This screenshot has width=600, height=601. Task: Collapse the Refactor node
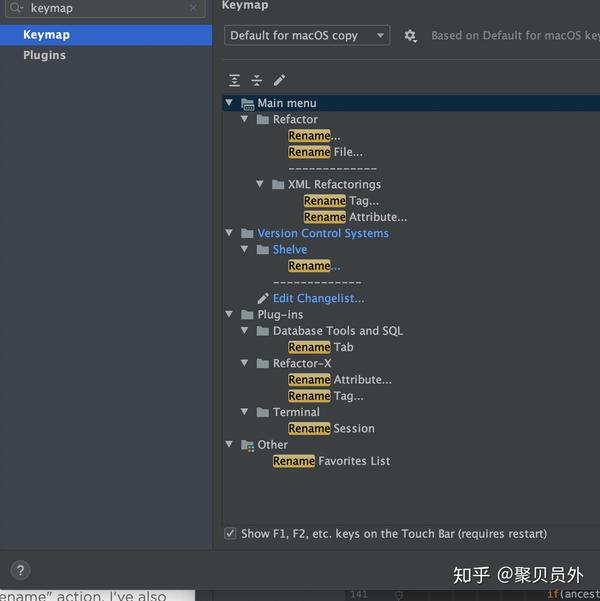point(245,119)
